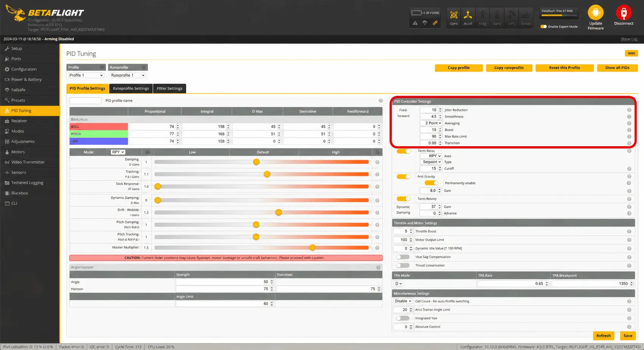
Task: Click the Gyro sensor icon
Action: coord(454,17)
